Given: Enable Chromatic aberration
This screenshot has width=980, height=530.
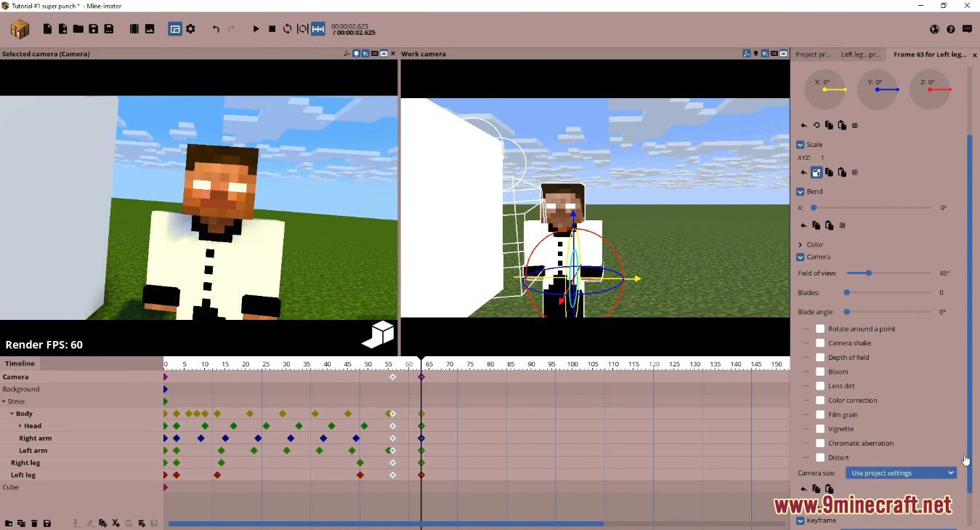Looking at the screenshot, I should coord(820,443).
